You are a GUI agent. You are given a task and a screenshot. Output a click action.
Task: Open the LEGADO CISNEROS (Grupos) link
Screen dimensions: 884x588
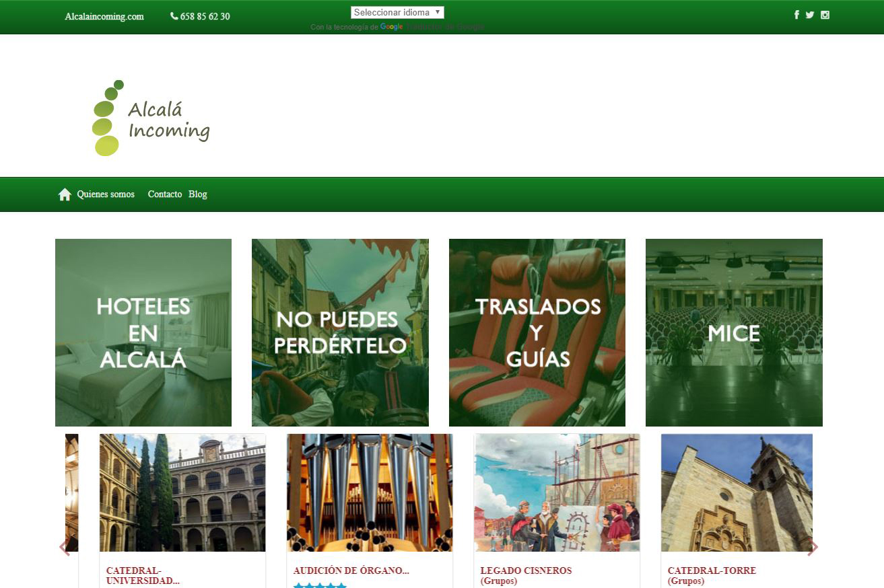(525, 570)
